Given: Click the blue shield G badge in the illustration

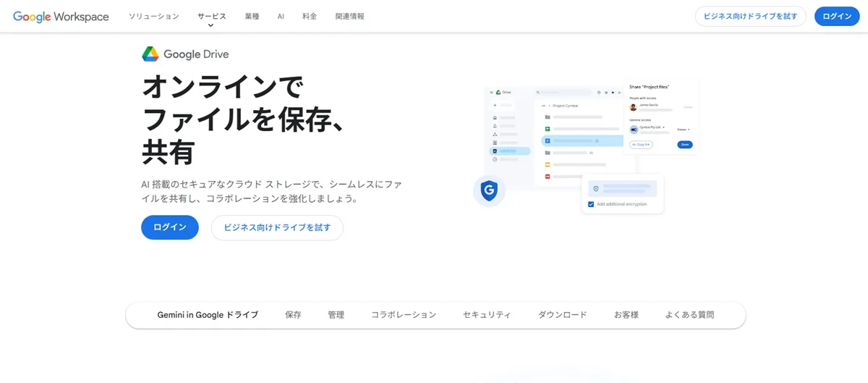Looking at the screenshot, I should (489, 191).
